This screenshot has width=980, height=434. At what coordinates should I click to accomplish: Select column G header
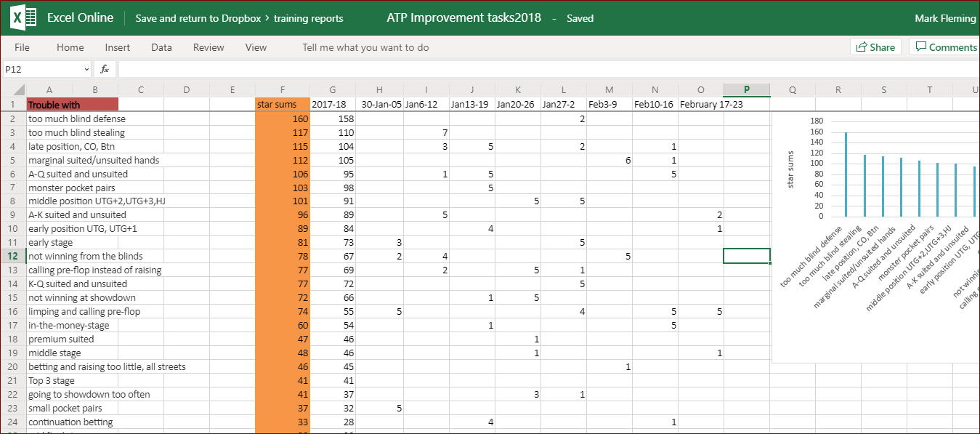[333, 90]
